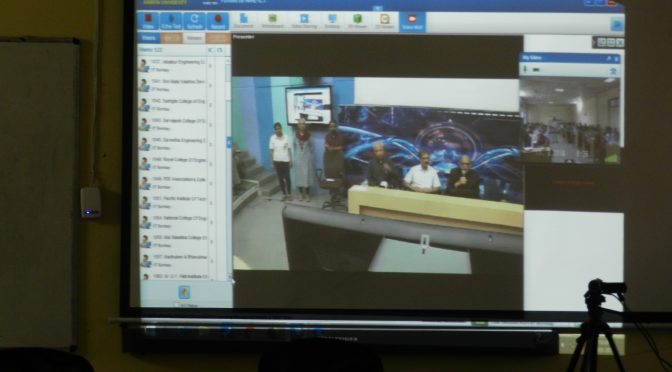
Task: Collapse the users side panel with the blue handle
Action: [229, 142]
